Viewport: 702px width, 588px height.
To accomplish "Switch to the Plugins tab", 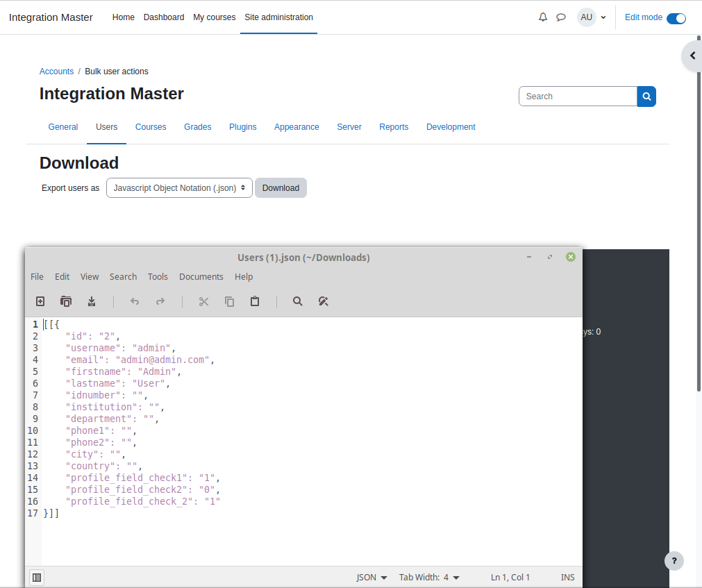I will point(242,127).
